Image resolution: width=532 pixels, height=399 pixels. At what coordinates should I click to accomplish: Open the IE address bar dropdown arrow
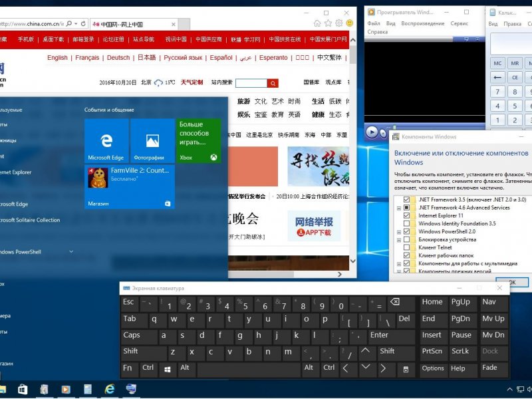(x=76, y=24)
